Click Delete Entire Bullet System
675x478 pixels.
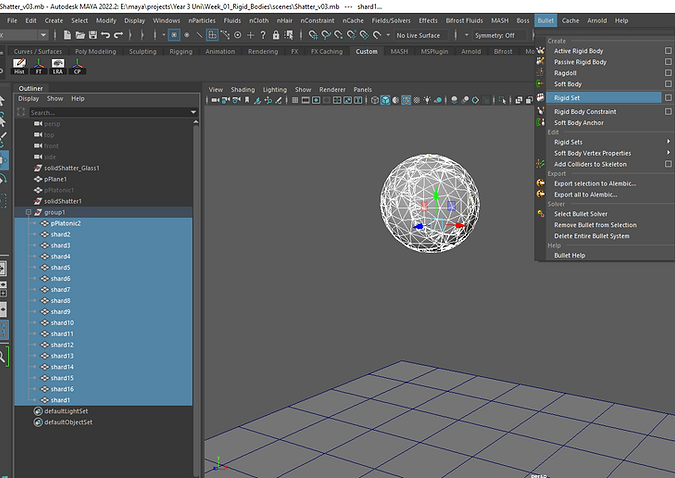[591, 236]
